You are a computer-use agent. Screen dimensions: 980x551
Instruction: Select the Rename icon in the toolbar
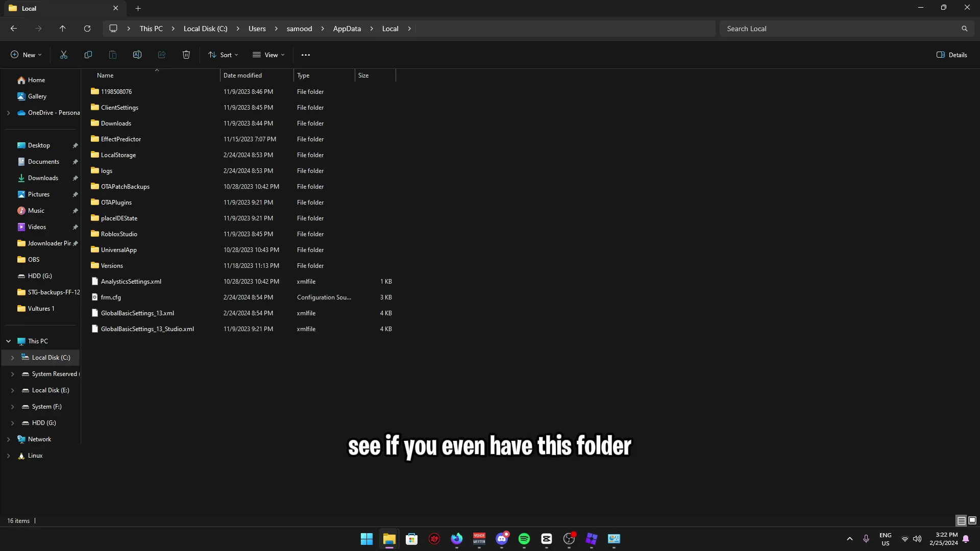tap(137, 55)
